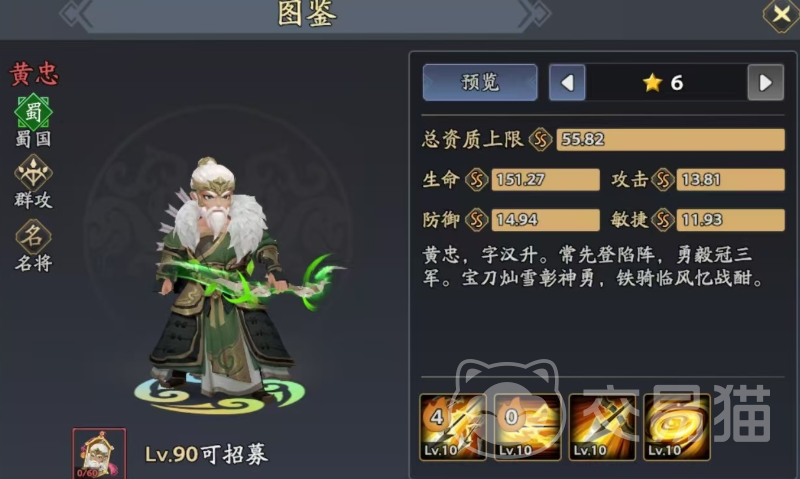Decrease star level with left arrow
Screen dimensions: 800x479
567,82
